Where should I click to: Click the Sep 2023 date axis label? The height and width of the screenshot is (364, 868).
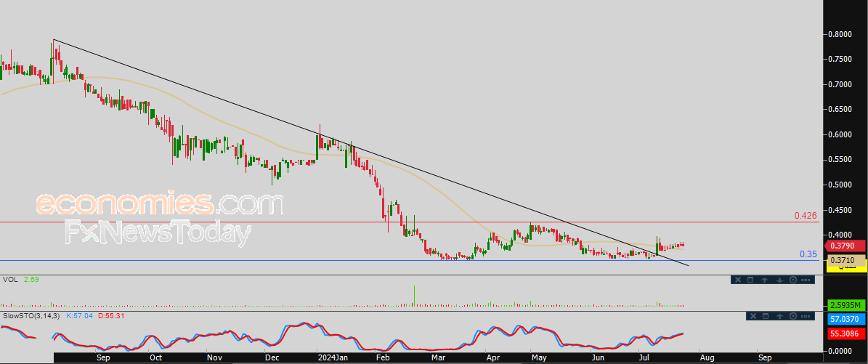(103, 358)
